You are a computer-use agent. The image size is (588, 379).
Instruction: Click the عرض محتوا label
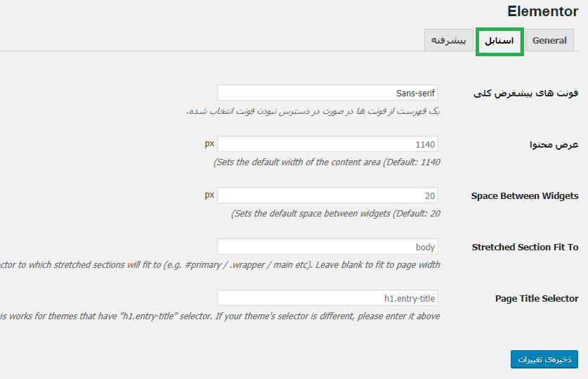point(554,144)
